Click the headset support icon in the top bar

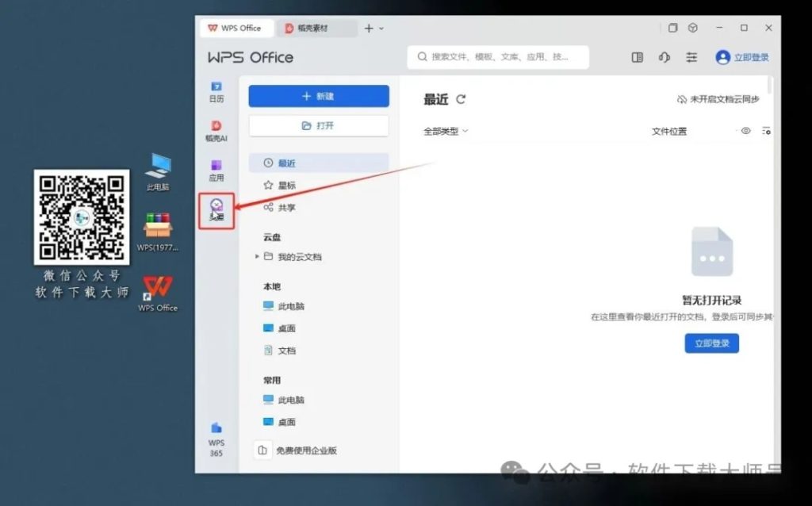665,56
